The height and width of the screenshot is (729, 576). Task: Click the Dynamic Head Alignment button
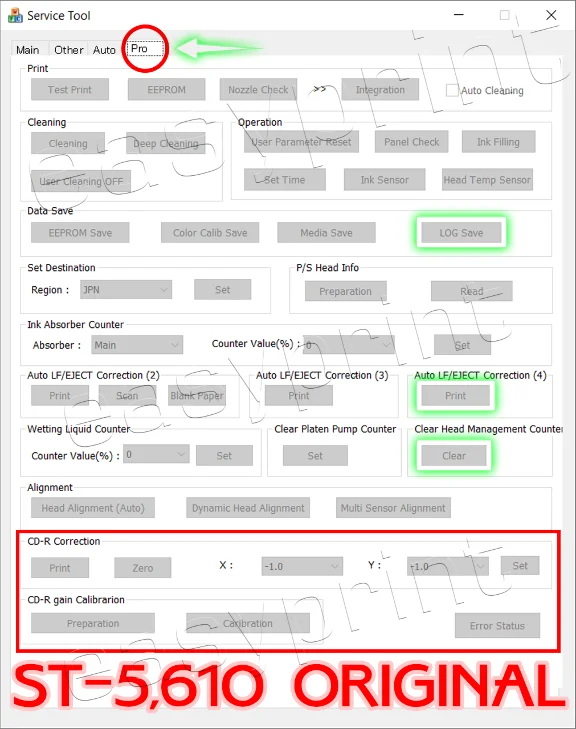(x=248, y=508)
